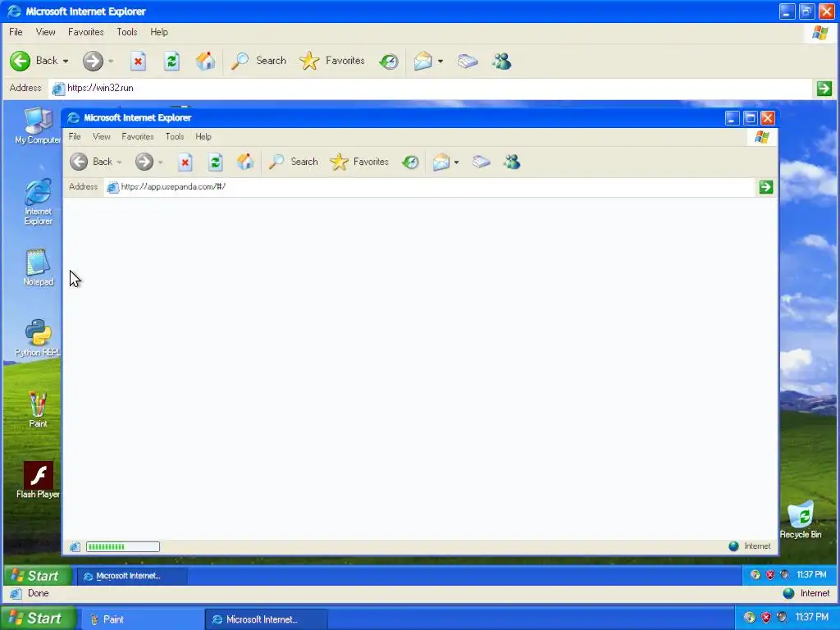Click Go arrow beside usepanda address
The height and width of the screenshot is (630, 840).
click(x=766, y=187)
